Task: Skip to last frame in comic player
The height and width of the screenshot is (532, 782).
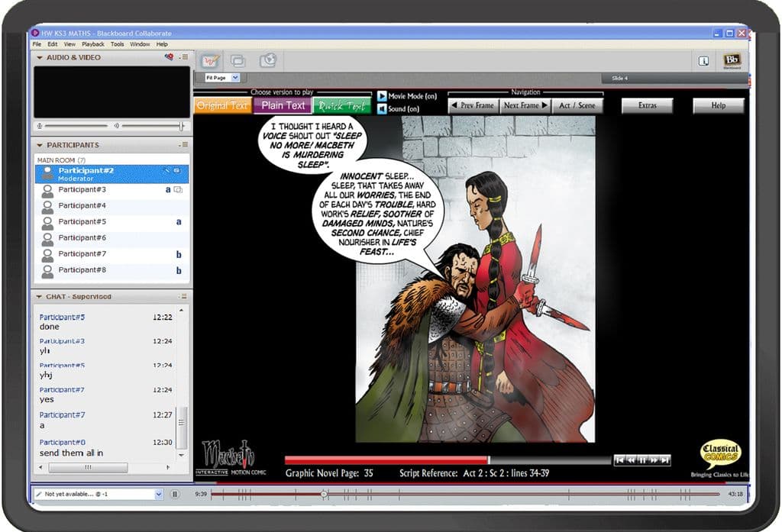Action: [665, 459]
